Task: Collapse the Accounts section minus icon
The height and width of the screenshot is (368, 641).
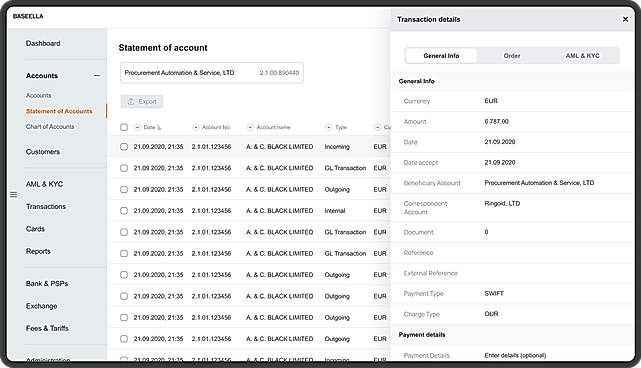Action: tap(97, 76)
